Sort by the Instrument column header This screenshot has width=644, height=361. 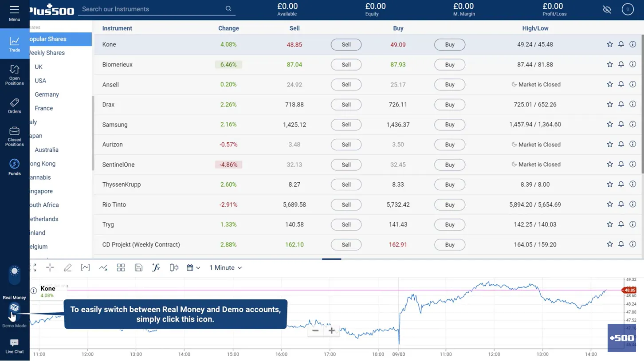[x=117, y=28]
